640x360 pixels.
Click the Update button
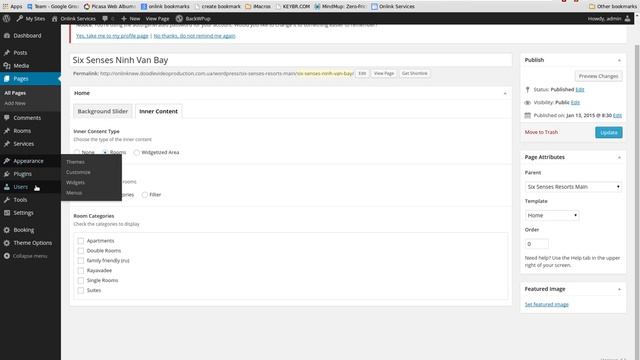point(609,132)
